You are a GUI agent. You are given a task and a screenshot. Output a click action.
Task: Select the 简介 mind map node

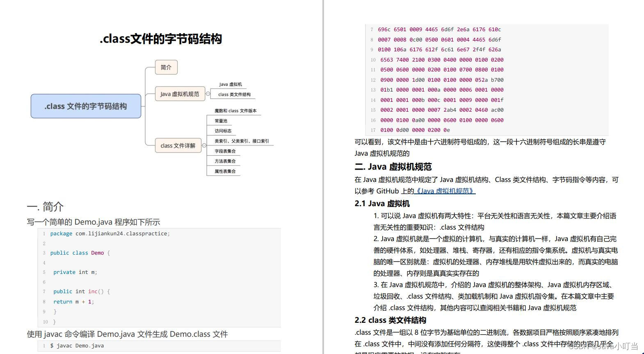coord(166,67)
